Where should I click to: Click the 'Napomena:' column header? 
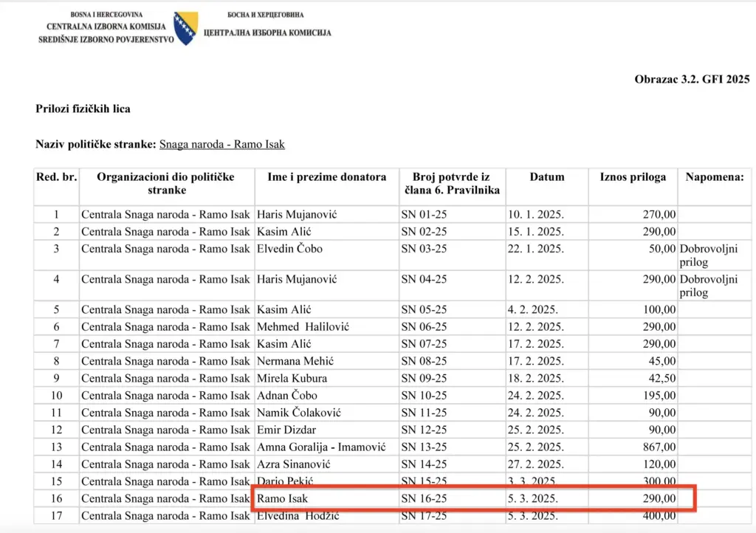pos(715,177)
